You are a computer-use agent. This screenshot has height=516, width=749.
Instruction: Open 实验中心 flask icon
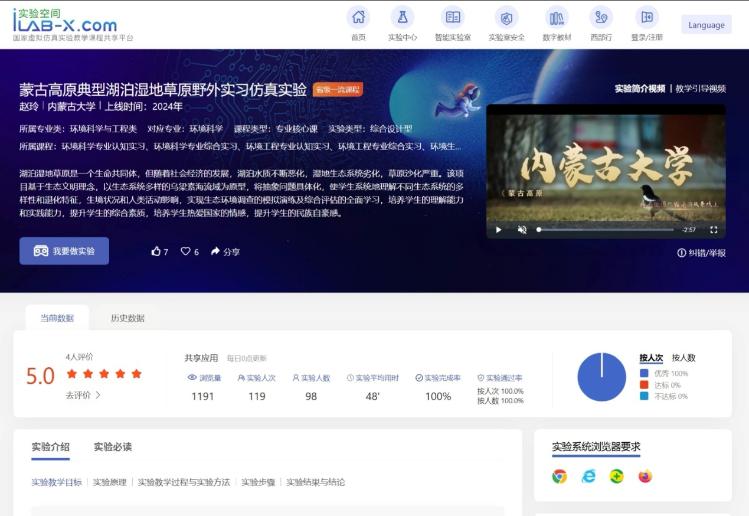pyautogui.click(x=402, y=18)
